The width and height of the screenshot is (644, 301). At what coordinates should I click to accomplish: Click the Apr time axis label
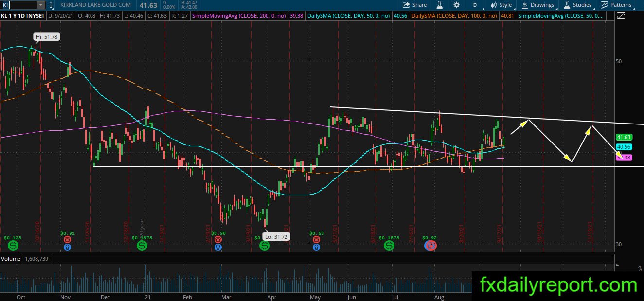[x=272, y=296]
